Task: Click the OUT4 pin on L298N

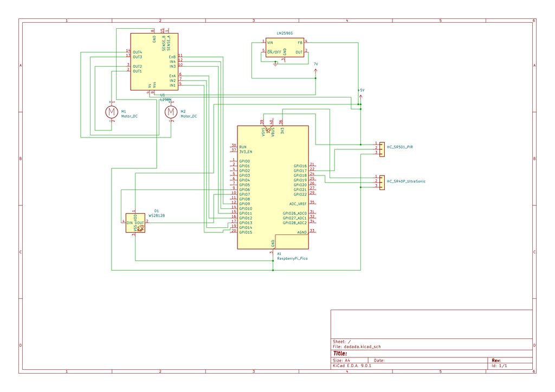Action: pos(137,53)
